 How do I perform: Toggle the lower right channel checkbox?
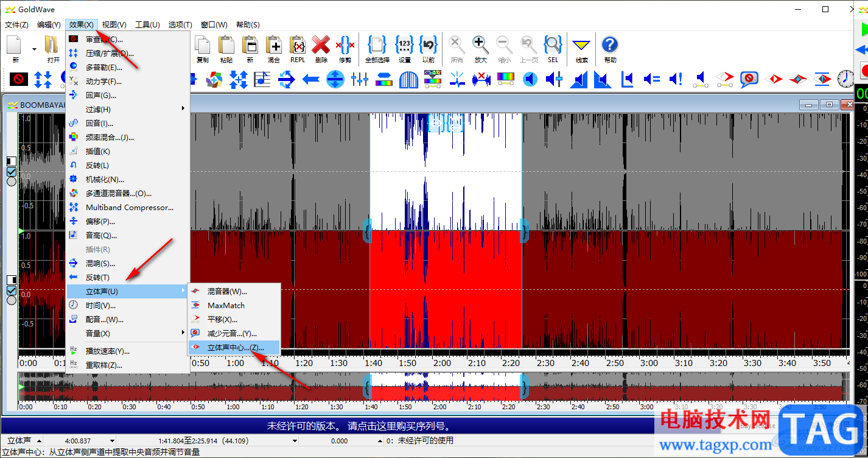click(x=12, y=290)
